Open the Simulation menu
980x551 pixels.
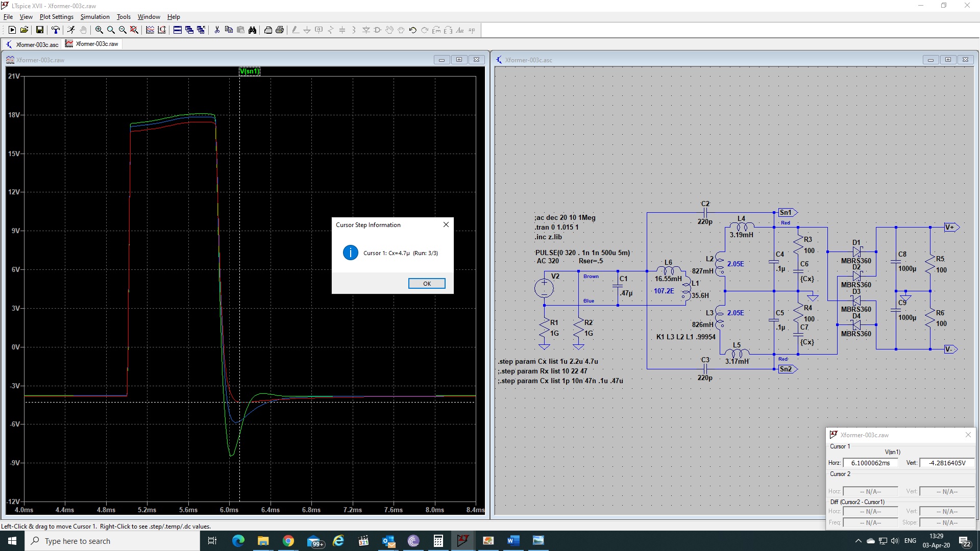coord(95,17)
